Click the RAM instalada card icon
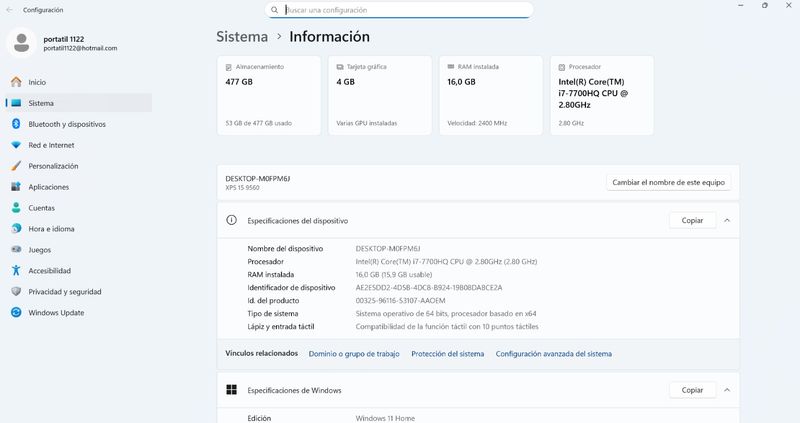The image size is (800, 423). pos(451,66)
